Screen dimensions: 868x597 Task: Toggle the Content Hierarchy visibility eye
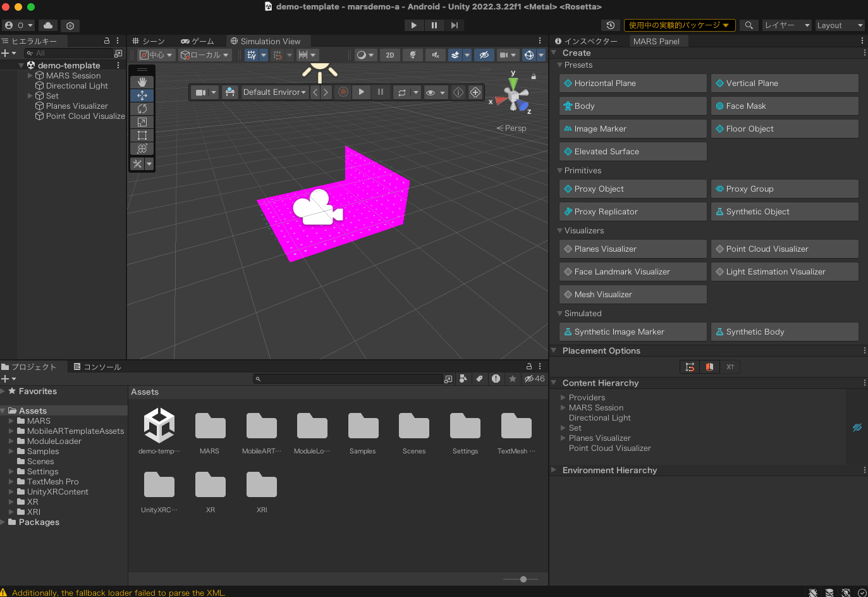[857, 428]
